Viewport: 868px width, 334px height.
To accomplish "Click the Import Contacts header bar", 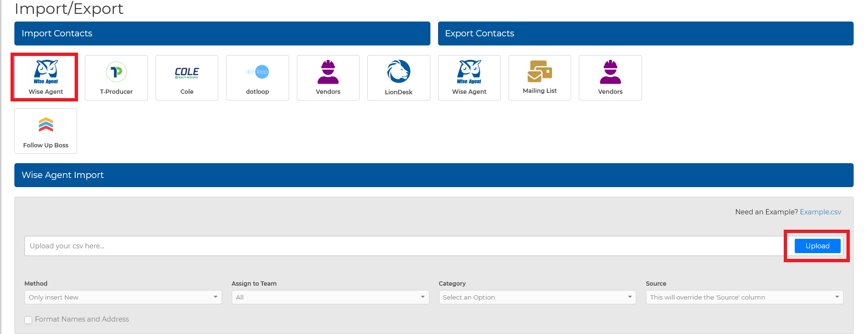I will tap(222, 33).
